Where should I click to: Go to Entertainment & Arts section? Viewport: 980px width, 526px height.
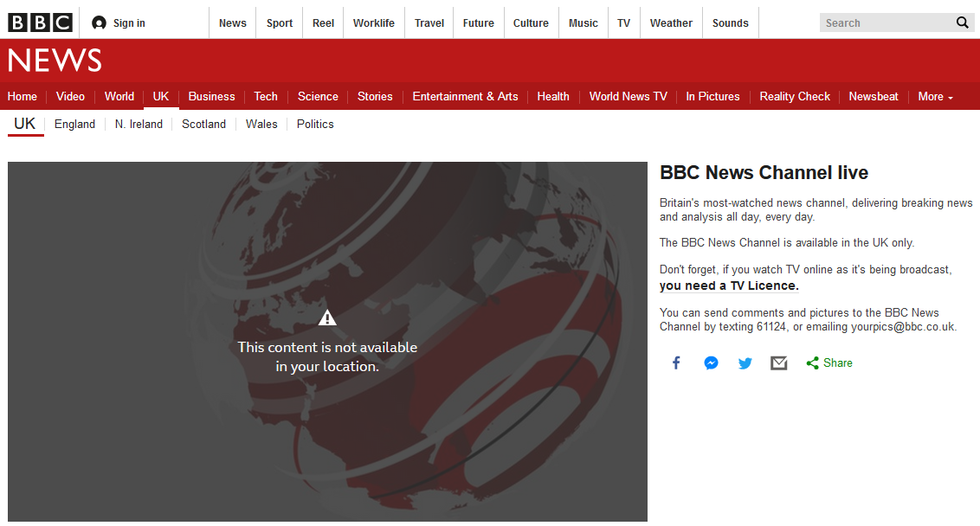coord(465,97)
